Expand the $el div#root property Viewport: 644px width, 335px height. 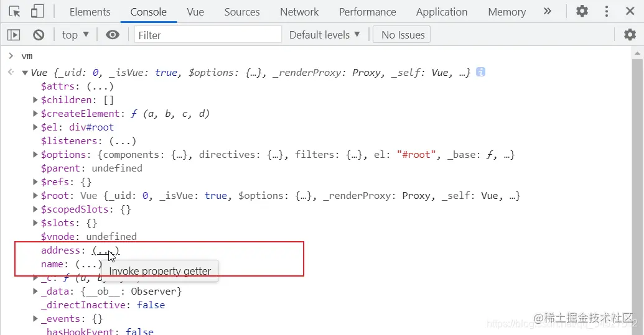pos(35,127)
